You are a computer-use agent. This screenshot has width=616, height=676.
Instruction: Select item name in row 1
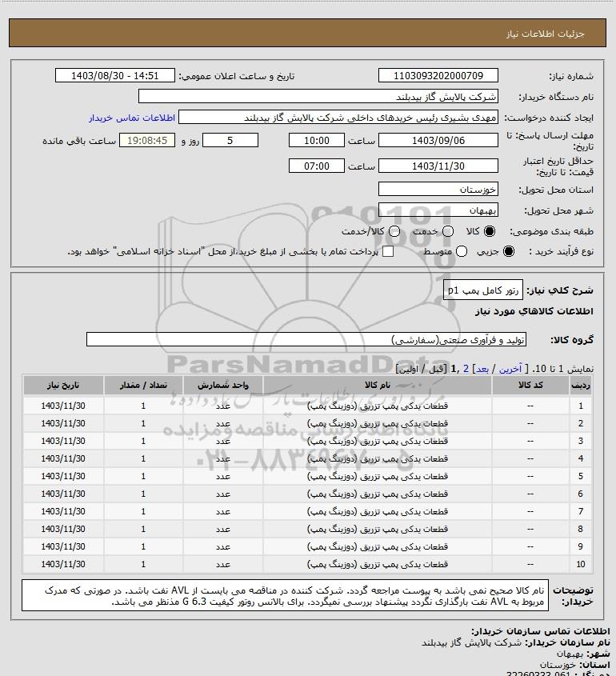point(377,406)
